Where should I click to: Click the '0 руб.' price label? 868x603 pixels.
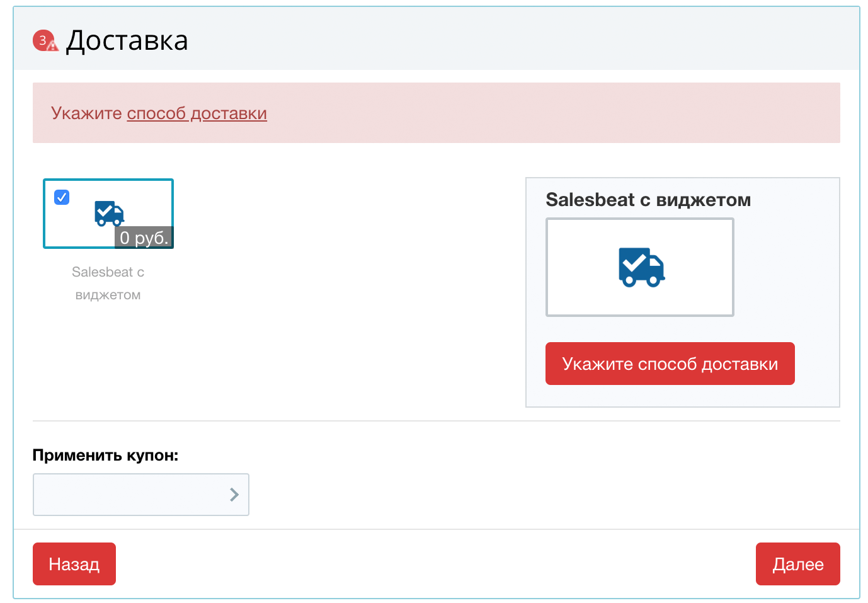click(144, 238)
